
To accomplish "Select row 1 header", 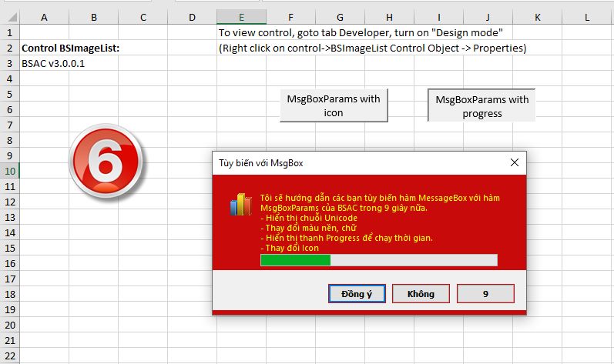I will pyautogui.click(x=10, y=32).
